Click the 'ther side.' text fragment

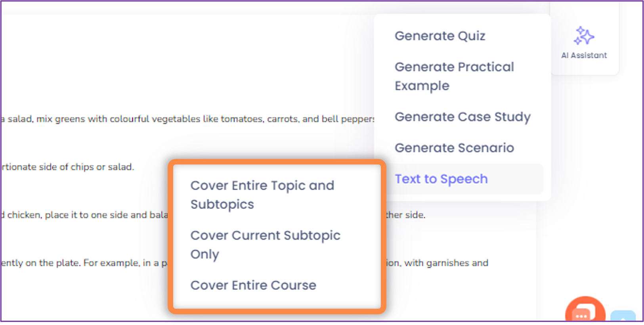tap(406, 215)
